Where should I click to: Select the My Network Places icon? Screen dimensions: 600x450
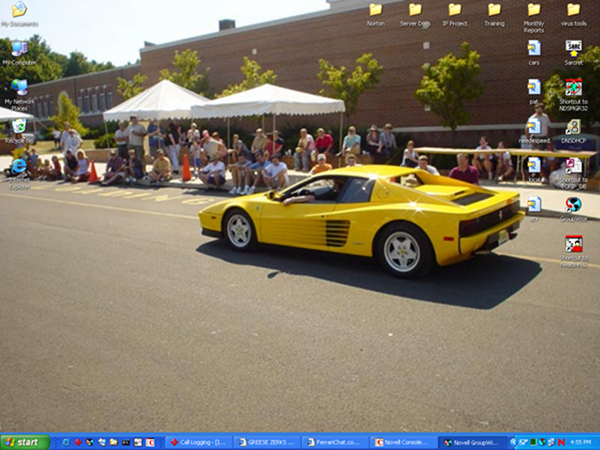(x=19, y=94)
